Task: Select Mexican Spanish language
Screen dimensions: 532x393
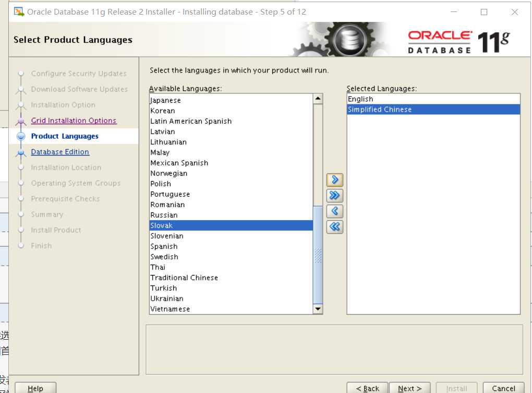Action: 231,163
